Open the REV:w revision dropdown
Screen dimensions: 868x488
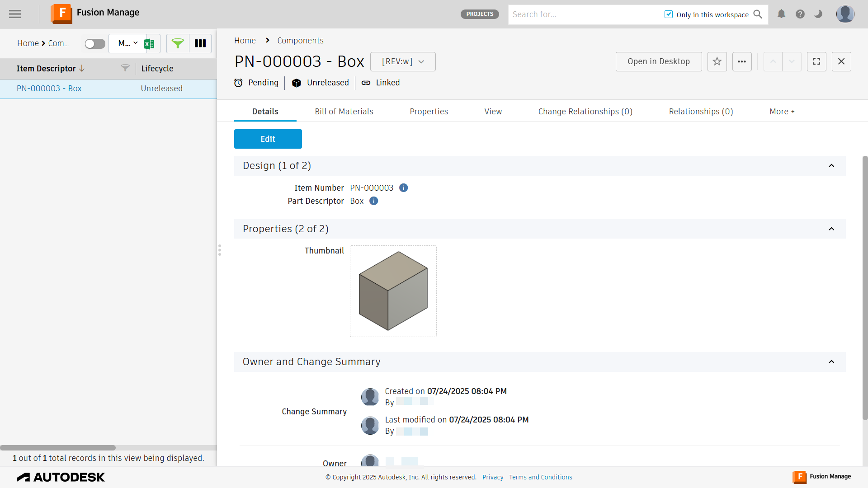click(403, 61)
